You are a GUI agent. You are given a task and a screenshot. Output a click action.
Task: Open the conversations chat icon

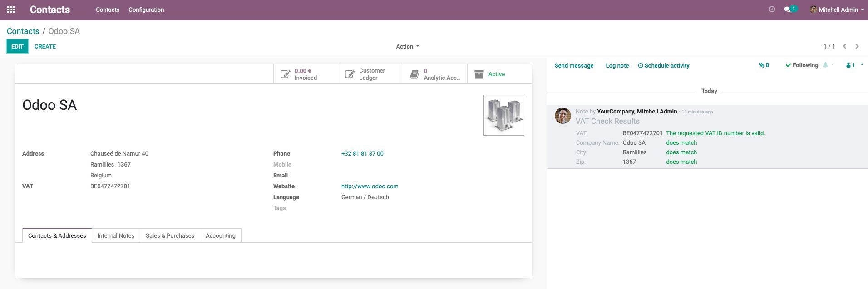click(x=790, y=10)
